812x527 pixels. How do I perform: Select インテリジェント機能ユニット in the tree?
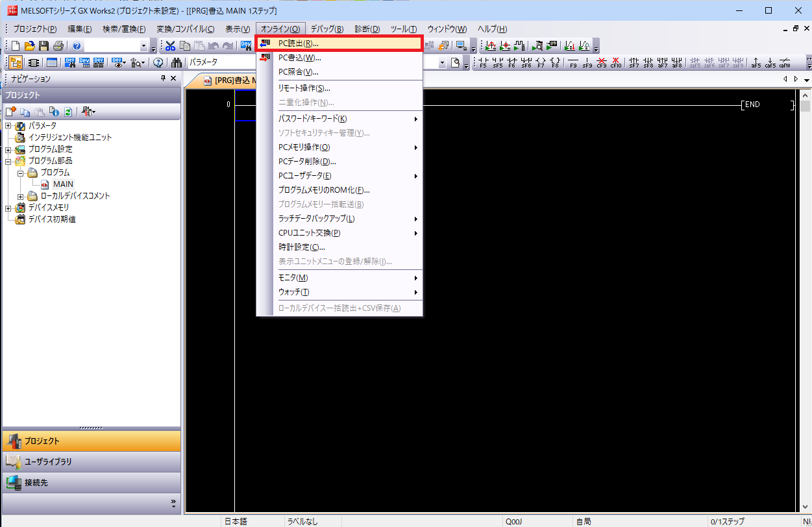70,138
